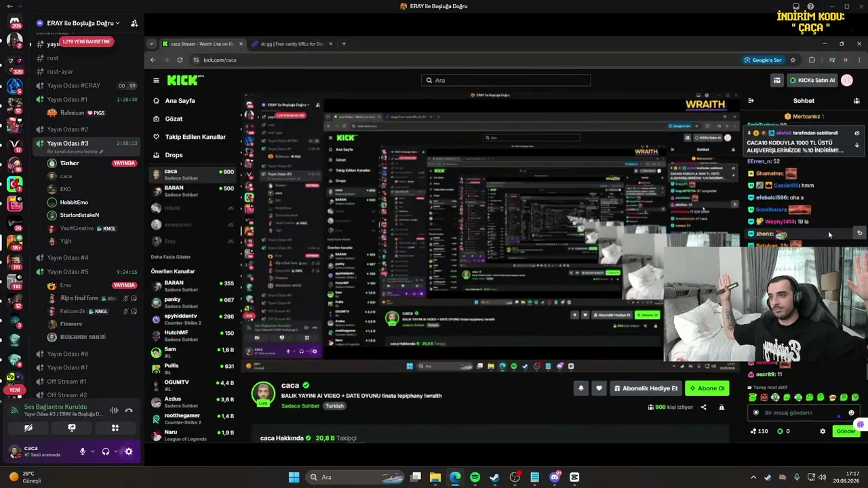Mute the Discord microphone

(83, 451)
